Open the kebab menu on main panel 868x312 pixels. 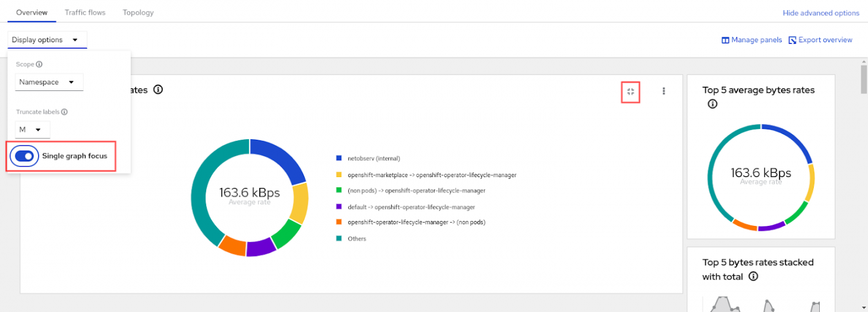[x=664, y=91]
